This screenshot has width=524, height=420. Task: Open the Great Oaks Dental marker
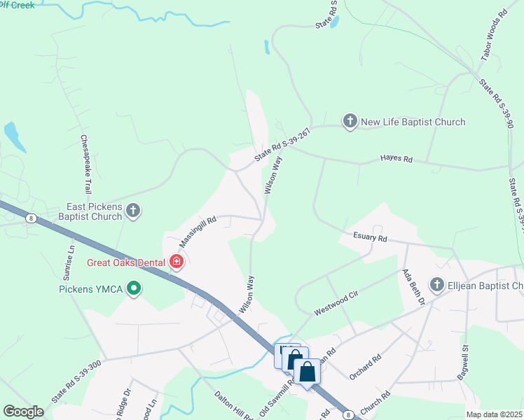coord(177,261)
